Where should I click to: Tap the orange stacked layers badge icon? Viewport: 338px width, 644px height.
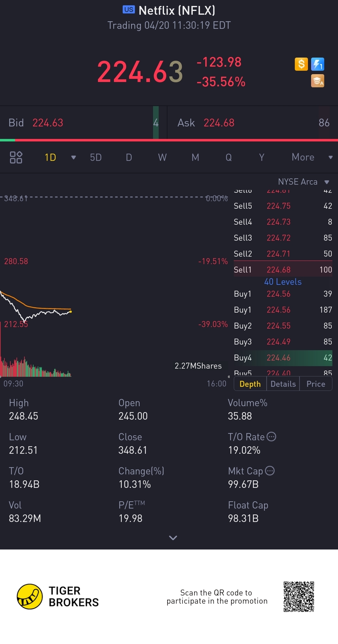coord(318,81)
